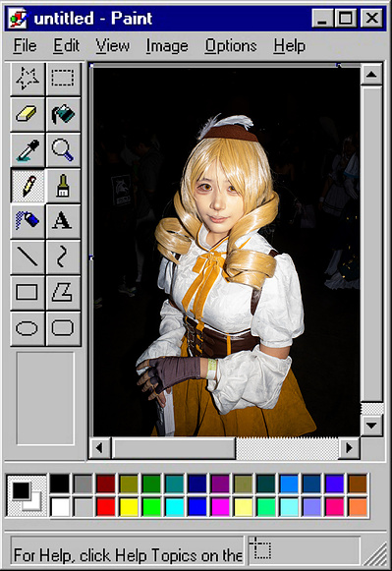Viewport: 392px width, 571px height.
Task: Open the Image menu
Action: (167, 46)
